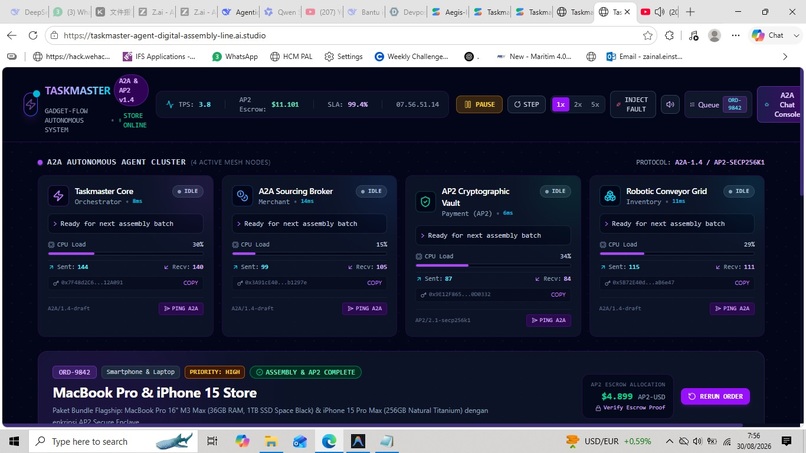Open the HCM PAL bookmark
Image resolution: width=806 pixels, height=453 pixels.
tap(291, 57)
